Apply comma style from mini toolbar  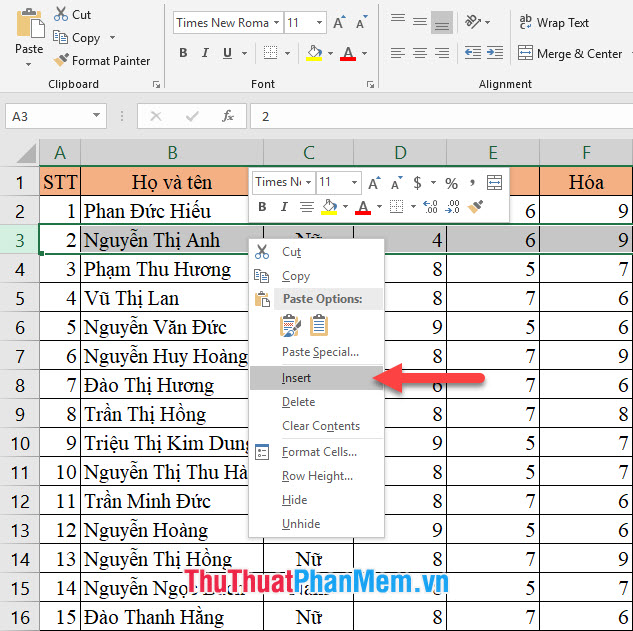(472, 183)
